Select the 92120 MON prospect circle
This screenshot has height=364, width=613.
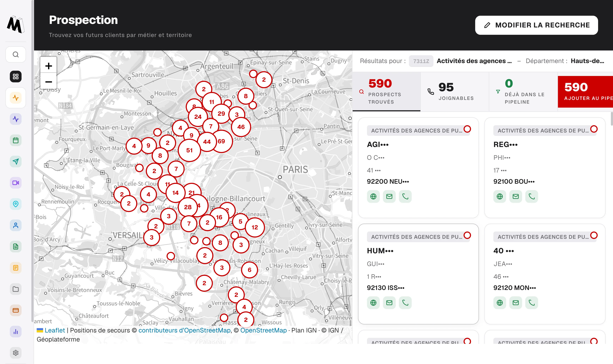coord(594,235)
